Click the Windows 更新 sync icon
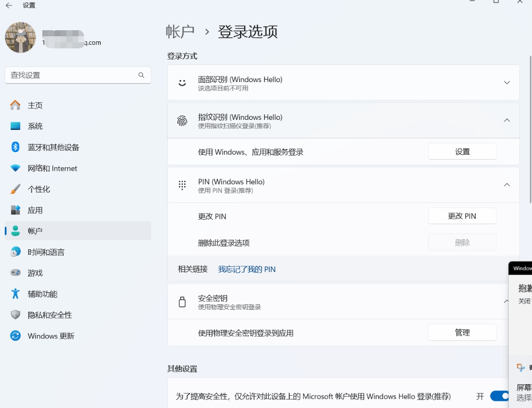The image size is (532, 408). [15, 335]
